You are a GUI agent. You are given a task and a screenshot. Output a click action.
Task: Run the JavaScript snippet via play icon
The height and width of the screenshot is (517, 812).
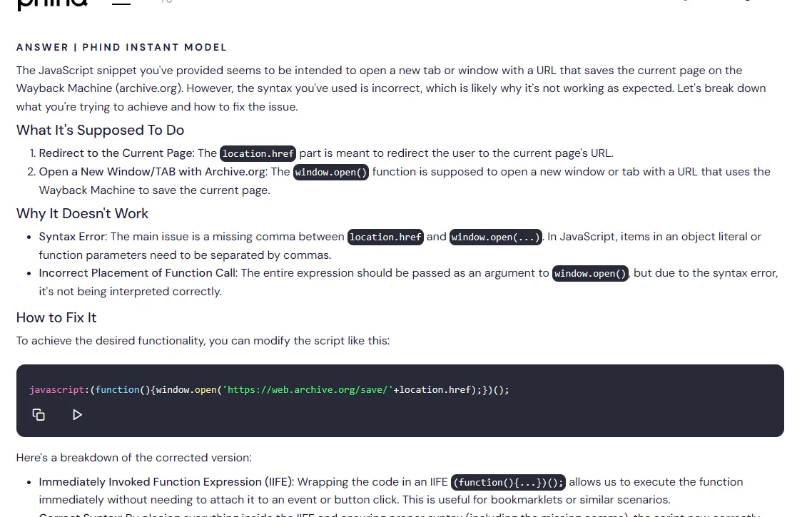click(77, 414)
